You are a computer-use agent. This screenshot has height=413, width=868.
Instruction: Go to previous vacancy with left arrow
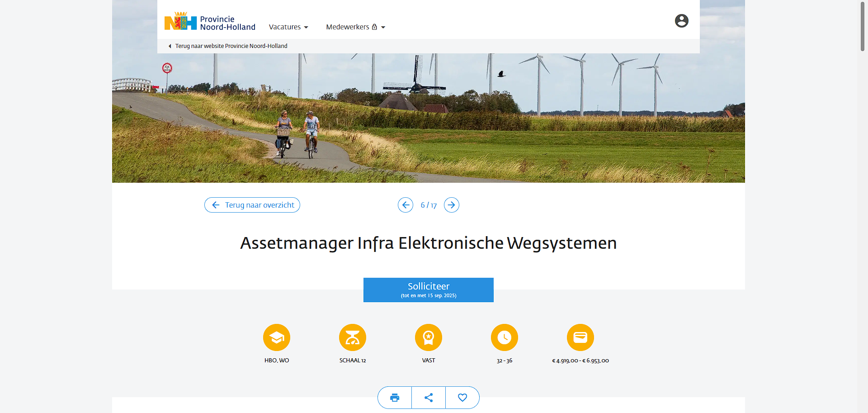(406, 205)
